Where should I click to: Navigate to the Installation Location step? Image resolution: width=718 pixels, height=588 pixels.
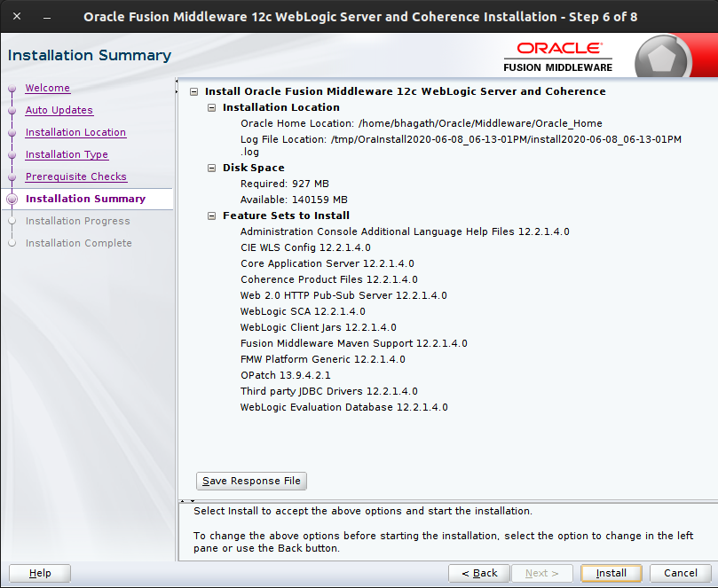pyautogui.click(x=75, y=132)
